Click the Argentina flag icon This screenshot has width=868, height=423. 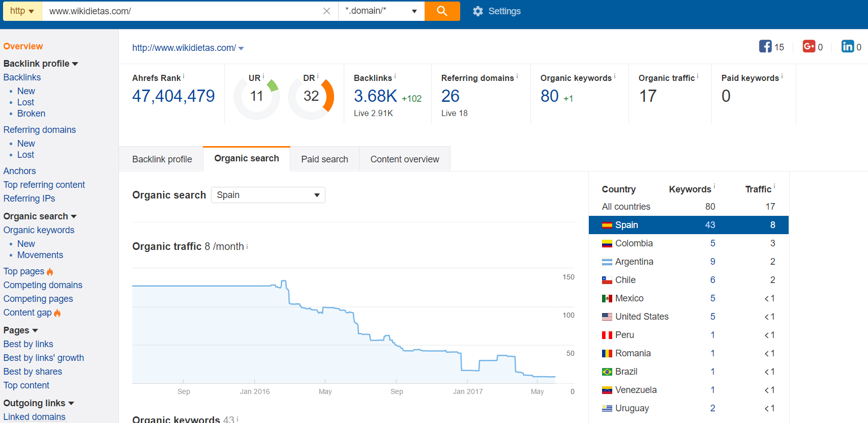tap(607, 262)
